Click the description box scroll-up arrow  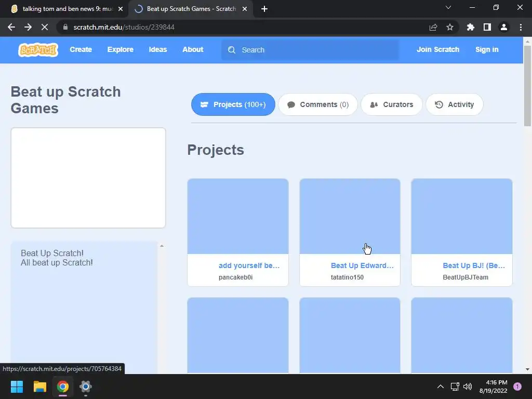click(x=162, y=246)
